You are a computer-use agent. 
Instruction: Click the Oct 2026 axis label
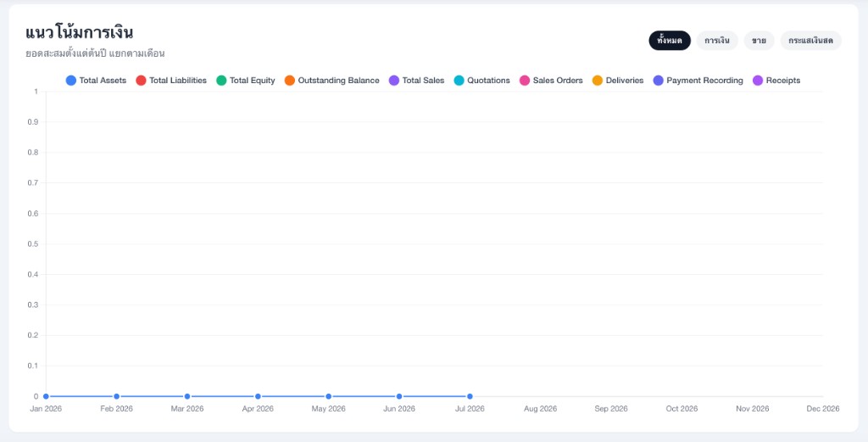click(x=682, y=409)
